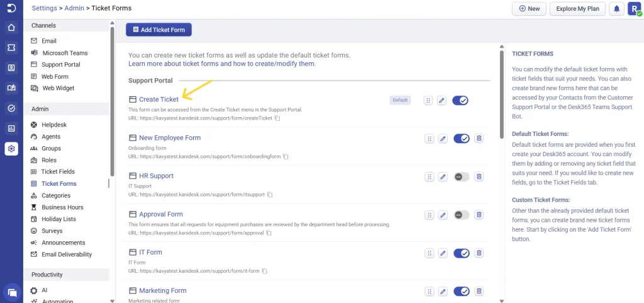Image resolution: width=644 pixels, height=303 pixels.
Task: Disable the New Employee Form toggle
Action: [461, 139]
